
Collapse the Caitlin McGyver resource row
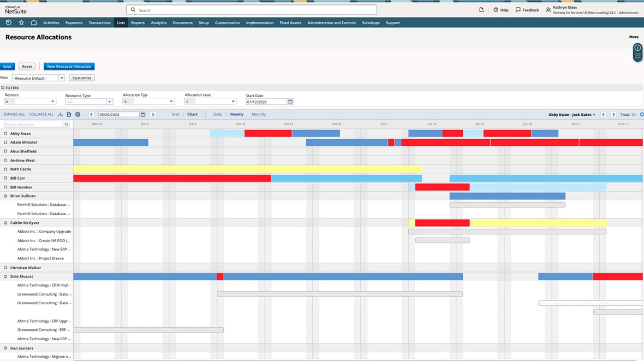[6, 223]
